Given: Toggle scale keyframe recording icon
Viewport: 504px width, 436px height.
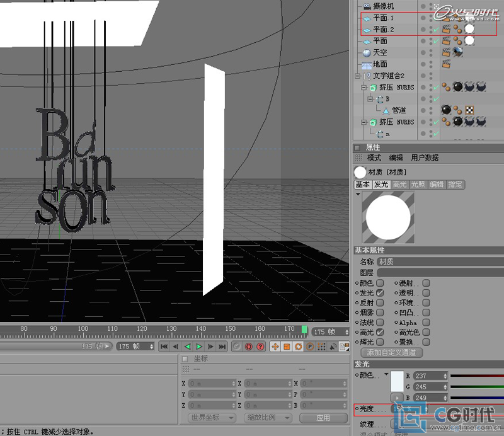Looking at the screenshot, I should pyautogui.click(x=287, y=347).
